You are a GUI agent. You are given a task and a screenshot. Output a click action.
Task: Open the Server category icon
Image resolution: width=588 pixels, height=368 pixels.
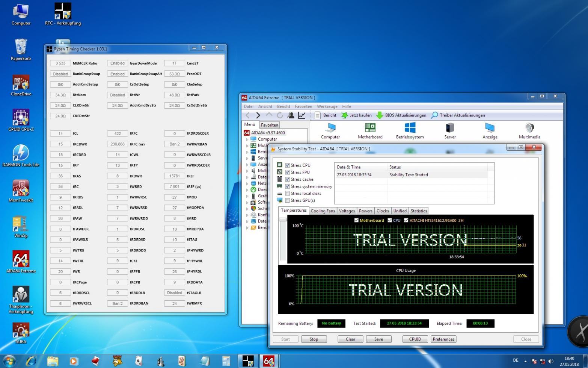pyautogui.click(x=450, y=131)
